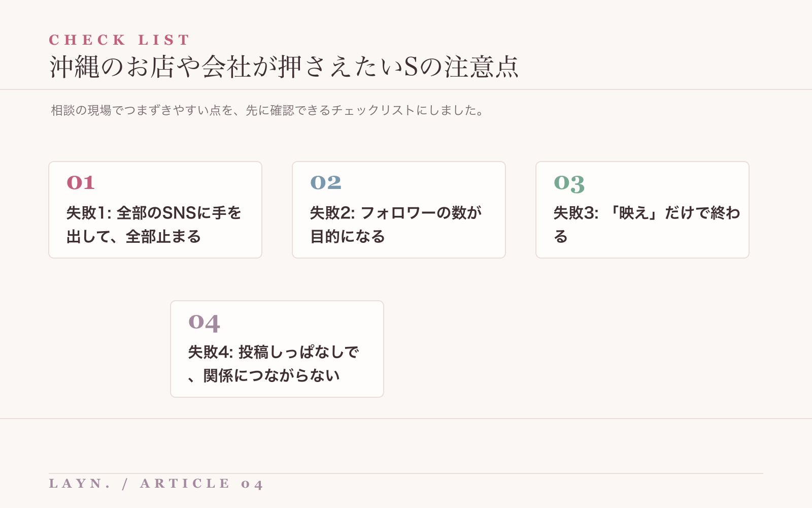Click the subtitle 相談の現場でつまずきやすい
Viewport: 812px width, 508px height.
(267, 110)
